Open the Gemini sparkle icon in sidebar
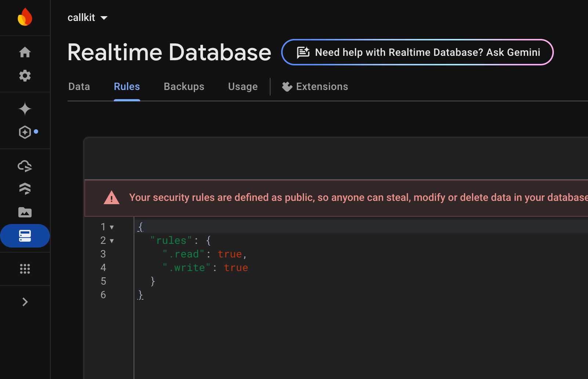 click(25, 109)
